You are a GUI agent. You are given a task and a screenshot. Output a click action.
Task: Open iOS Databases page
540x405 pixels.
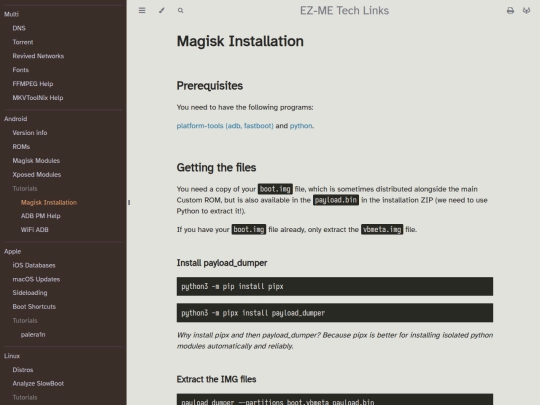coord(34,265)
